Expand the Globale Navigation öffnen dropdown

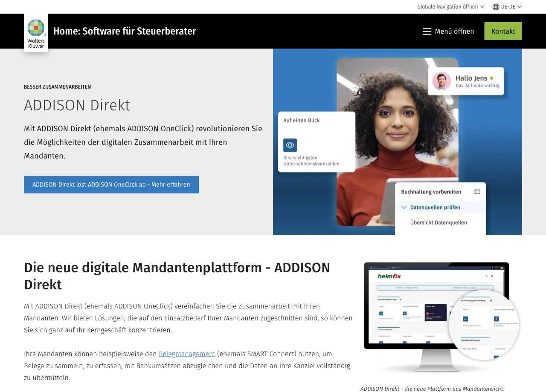click(451, 7)
